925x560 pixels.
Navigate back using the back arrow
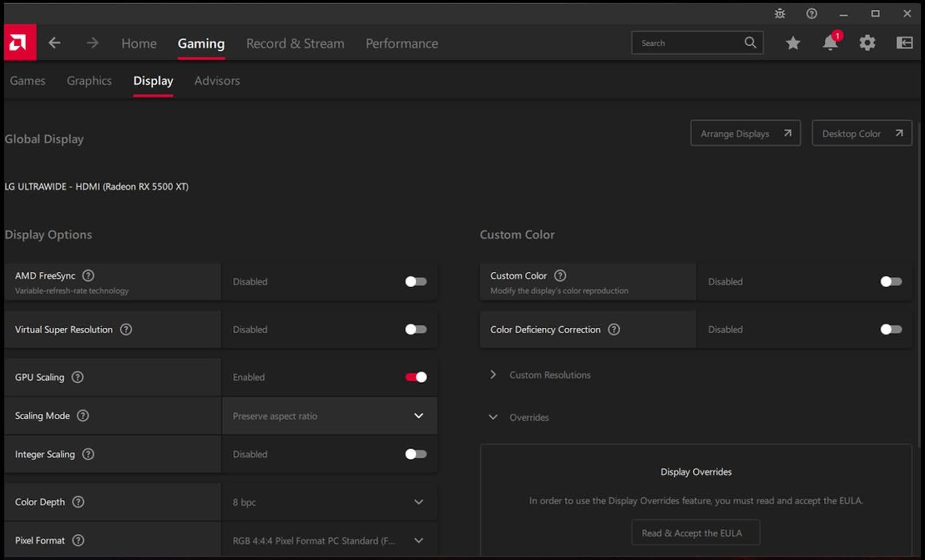pos(54,43)
